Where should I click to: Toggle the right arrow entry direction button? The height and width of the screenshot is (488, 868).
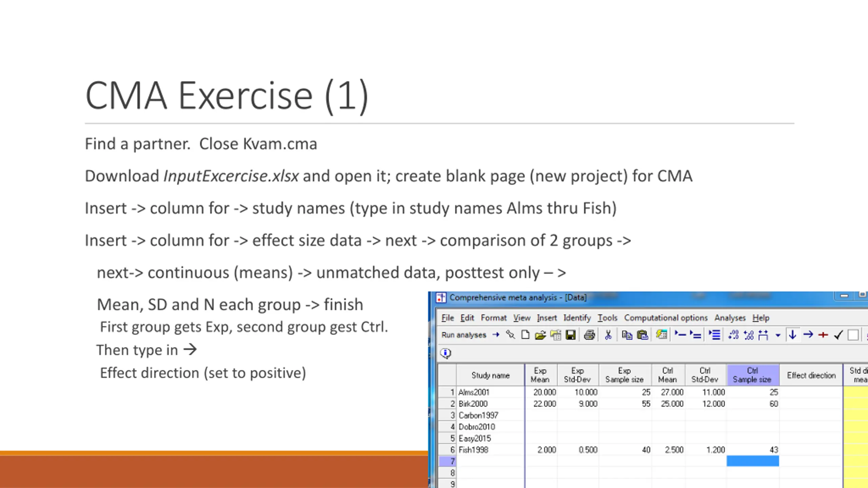pos(808,335)
